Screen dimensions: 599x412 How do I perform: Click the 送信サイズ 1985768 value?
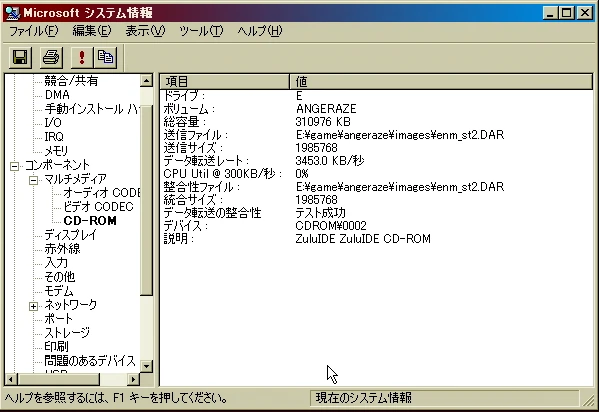click(316, 148)
